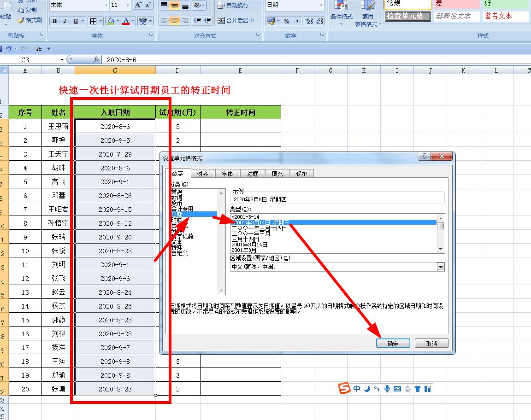Expand underline style arrow
The height and width of the screenshot is (420, 531).
tap(83, 21)
